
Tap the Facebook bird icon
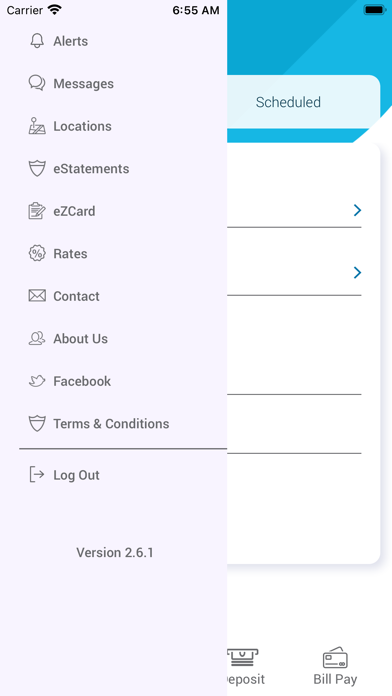point(37,381)
